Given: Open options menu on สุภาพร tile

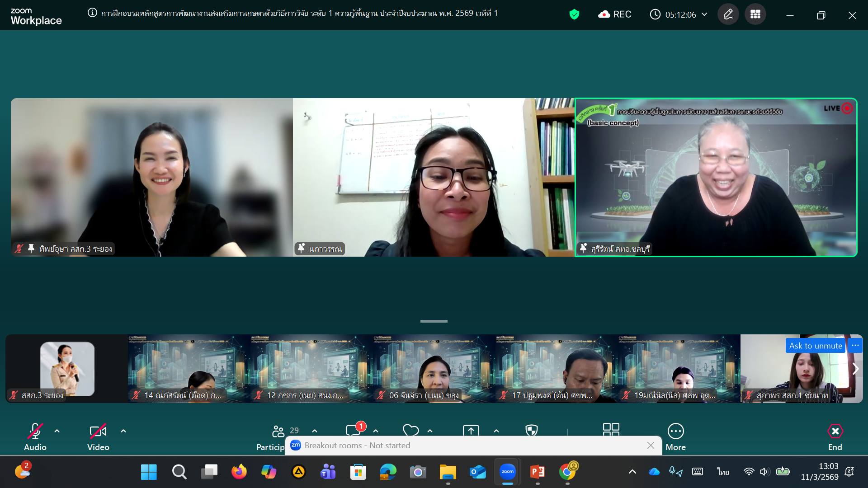Looking at the screenshot, I should [855, 346].
